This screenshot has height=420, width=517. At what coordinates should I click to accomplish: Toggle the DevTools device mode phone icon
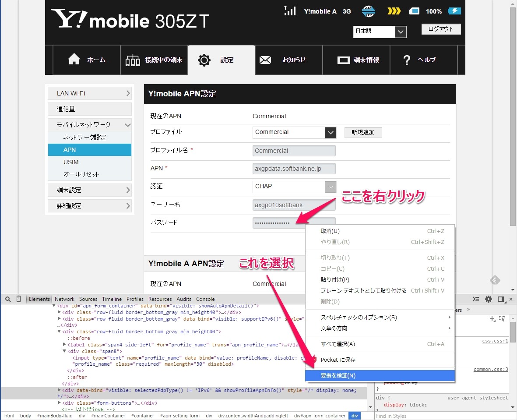pyautogui.click(x=19, y=299)
